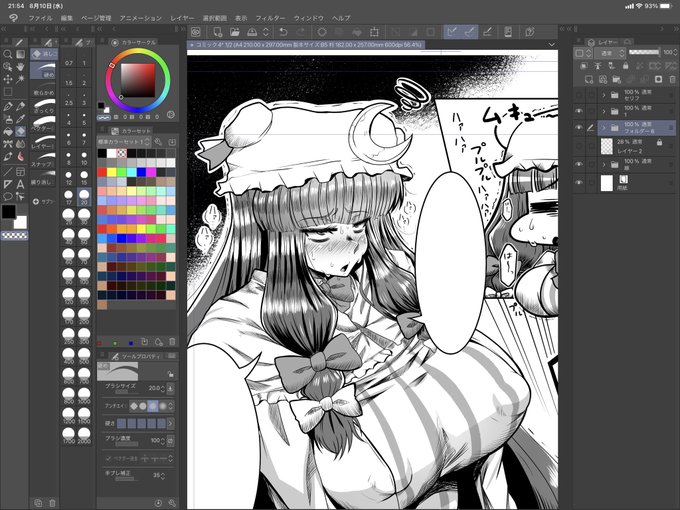Choose brush size preset 0.7
The image size is (680, 510).
tap(69, 58)
